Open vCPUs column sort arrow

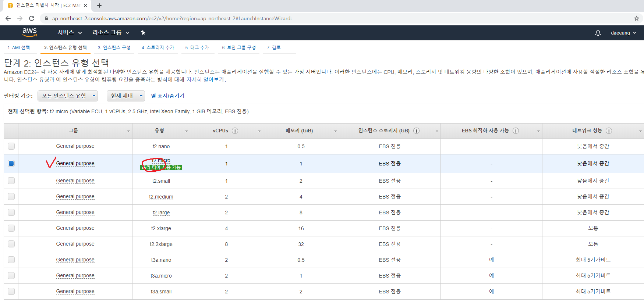click(259, 131)
